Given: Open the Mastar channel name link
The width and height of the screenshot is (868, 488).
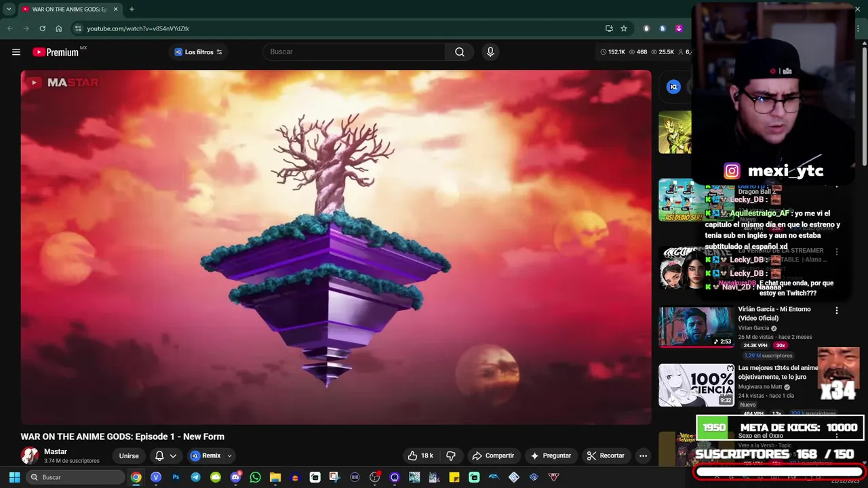Looking at the screenshot, I should [56, 451].
